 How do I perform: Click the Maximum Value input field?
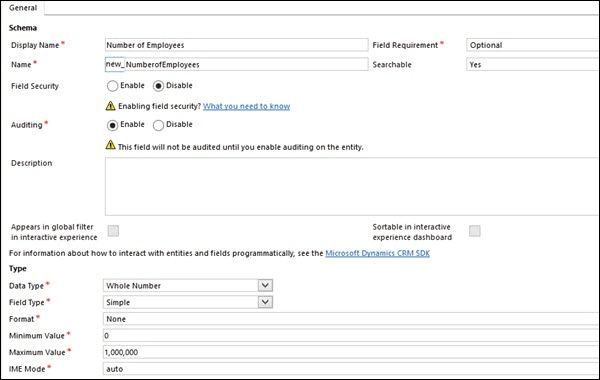pyautogui.click(x=351, y=352)
